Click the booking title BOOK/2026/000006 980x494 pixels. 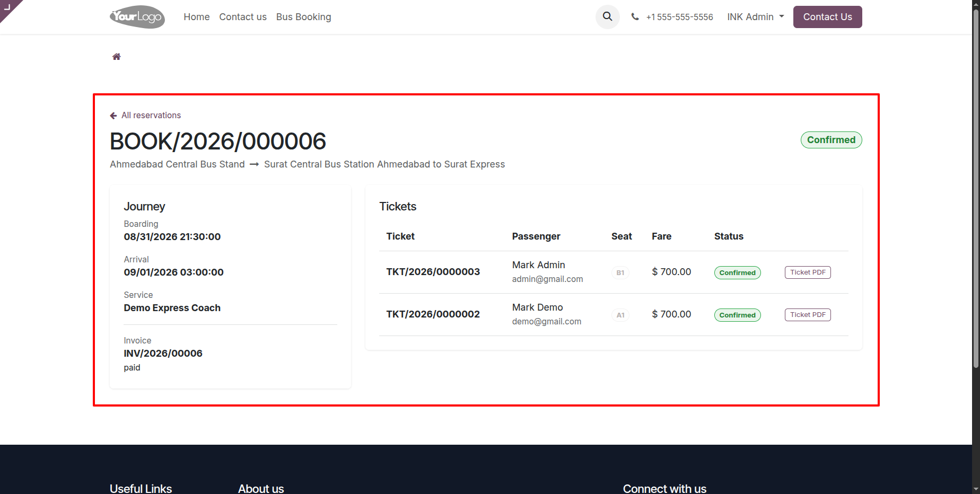pos(218,142)
